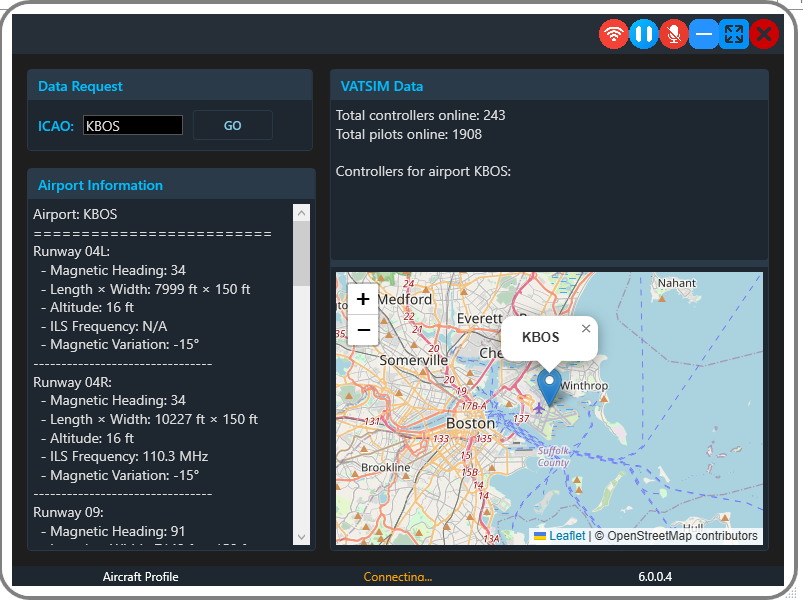Minimize window with blue dash icon
This screenshot has width=803, height=608.
[704, 34]
